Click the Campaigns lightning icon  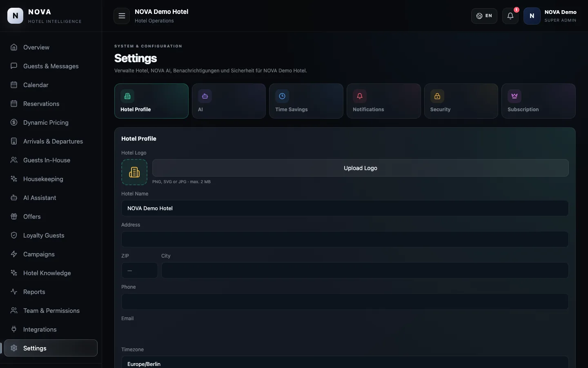[x=14, y=254]
